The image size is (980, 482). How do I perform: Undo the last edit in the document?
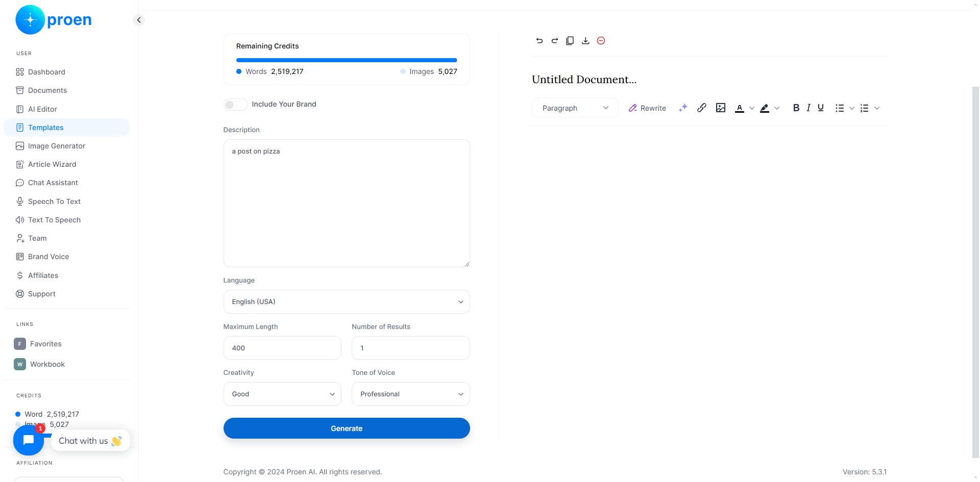coord(539,40)
